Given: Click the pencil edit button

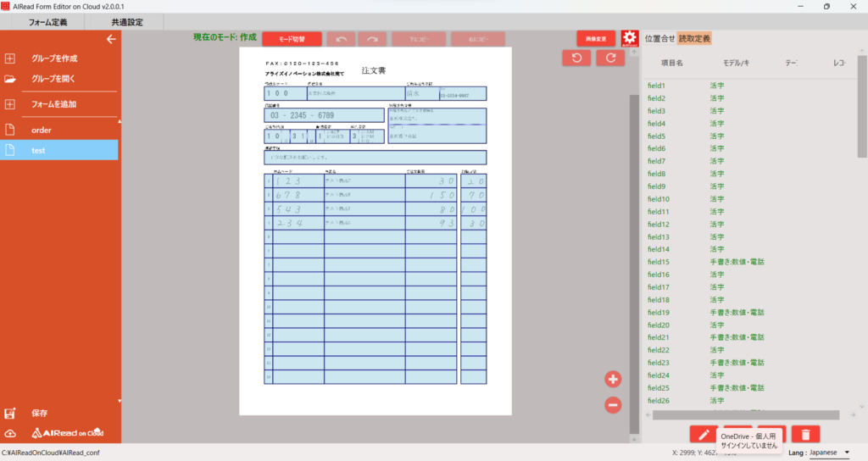Looking at the screenshot, I should coord(703,435).
